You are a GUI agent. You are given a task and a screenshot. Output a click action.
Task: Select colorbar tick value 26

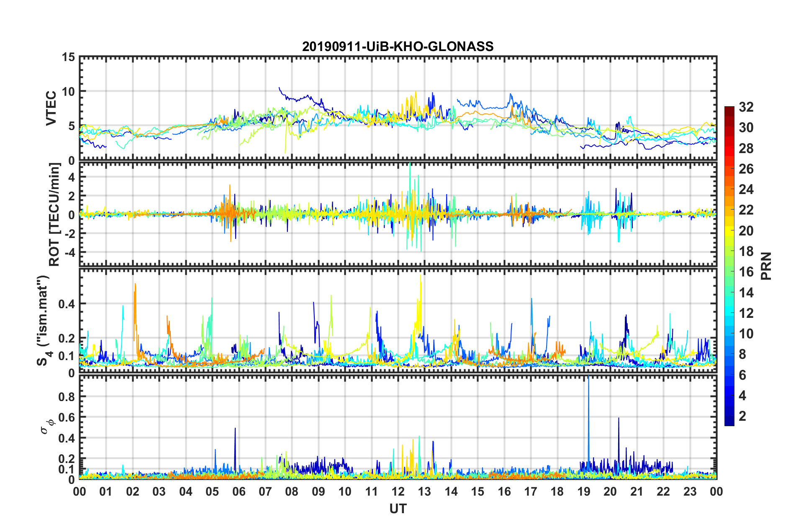click(x=746, y=169)
